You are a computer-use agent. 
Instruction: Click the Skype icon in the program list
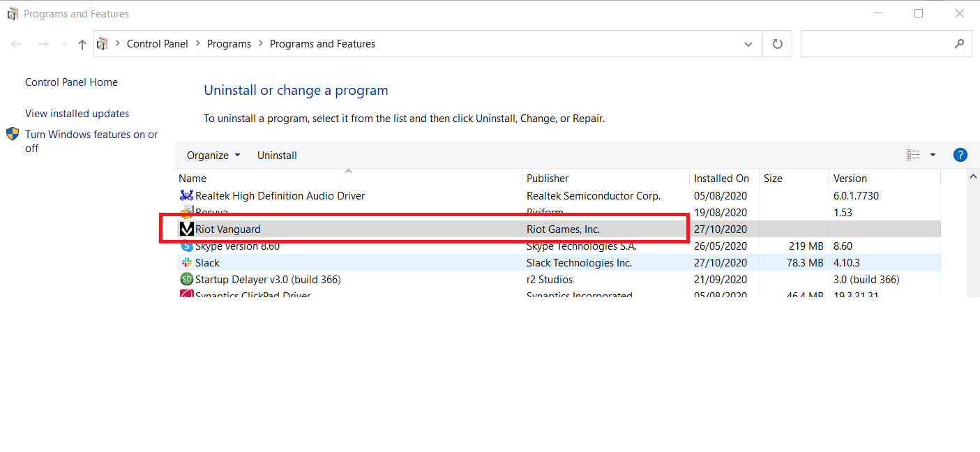[x=186, y=246]
